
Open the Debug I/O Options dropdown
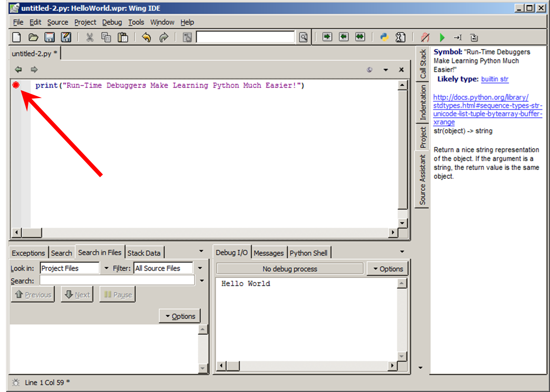[x=388, y=269]
